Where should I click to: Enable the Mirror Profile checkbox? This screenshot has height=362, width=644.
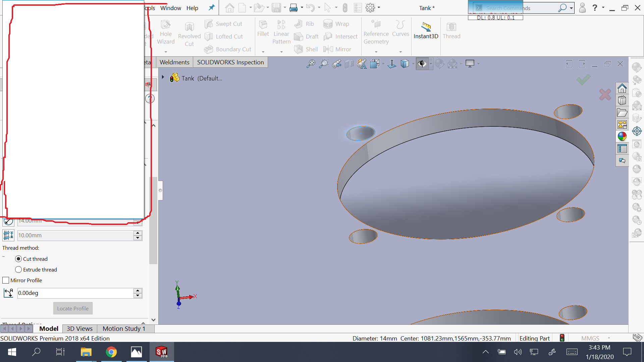click(x=6, y=280)
